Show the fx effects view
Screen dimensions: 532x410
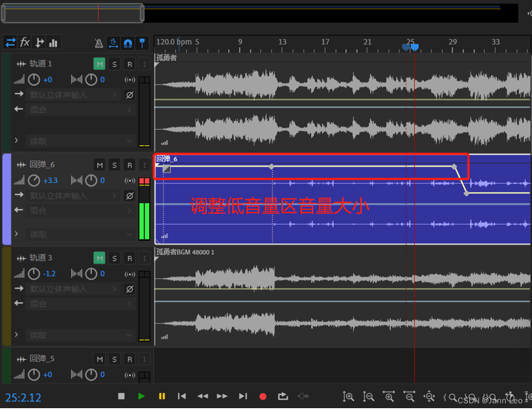[25, 42]
